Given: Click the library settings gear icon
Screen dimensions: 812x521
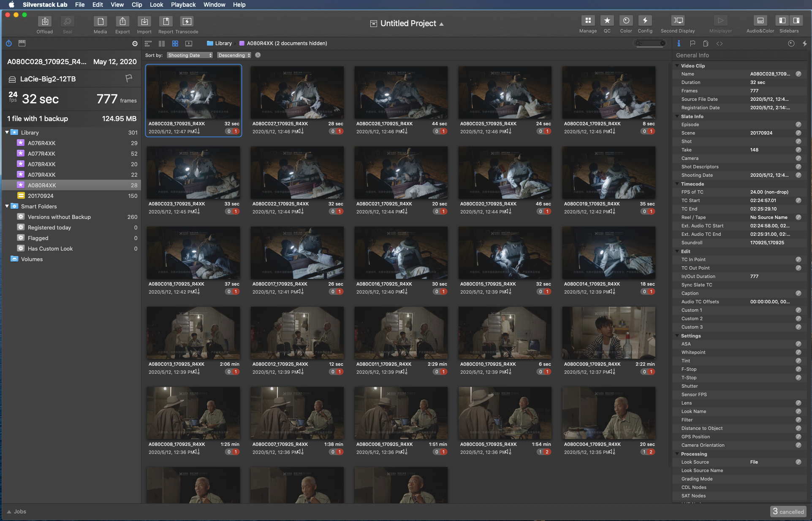Looking at the screenshot, I should tap(135, 43).
